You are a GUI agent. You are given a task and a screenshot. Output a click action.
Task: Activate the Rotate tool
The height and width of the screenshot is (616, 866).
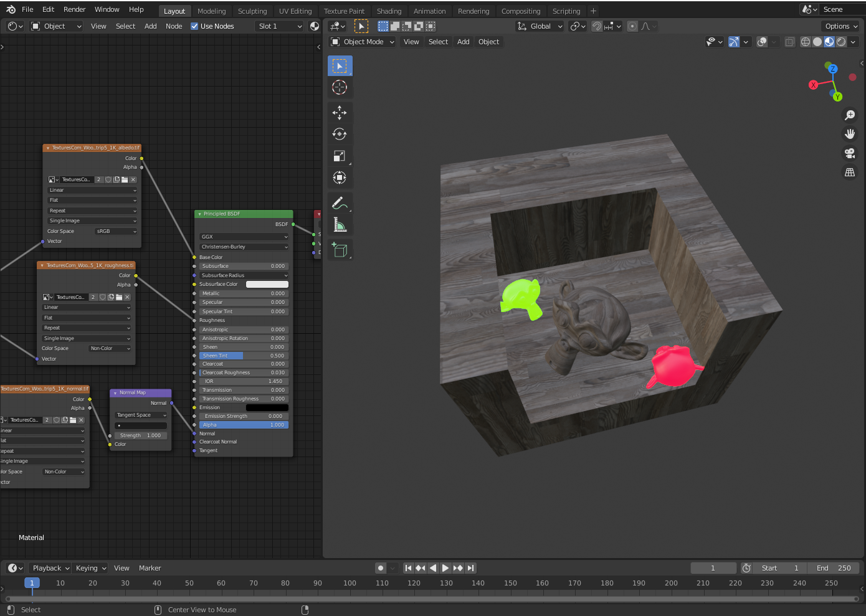click(340, 134)
